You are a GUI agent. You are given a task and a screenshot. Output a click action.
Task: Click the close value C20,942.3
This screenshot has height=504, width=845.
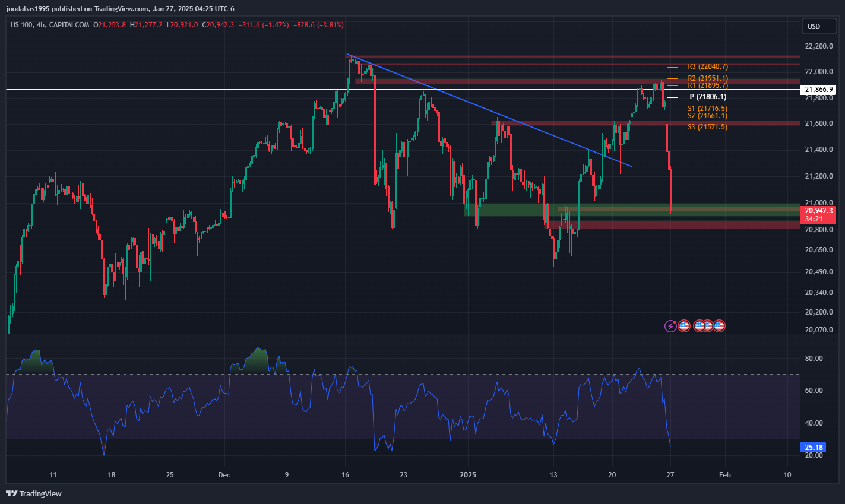[x=218, y=25]
